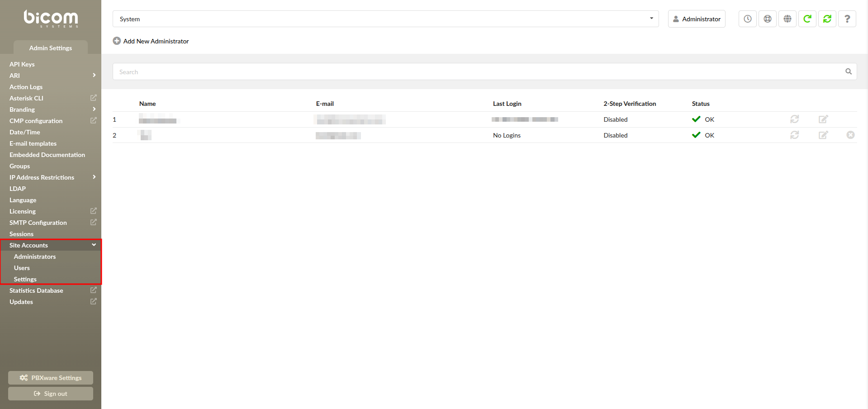Click the Disabled value in row 1
Screen dimensions: 868x409
[616, 119]
